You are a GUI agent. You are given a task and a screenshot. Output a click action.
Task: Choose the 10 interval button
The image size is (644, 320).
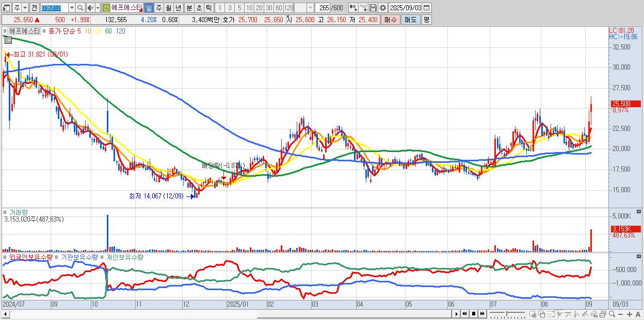[x=249, y=8]
